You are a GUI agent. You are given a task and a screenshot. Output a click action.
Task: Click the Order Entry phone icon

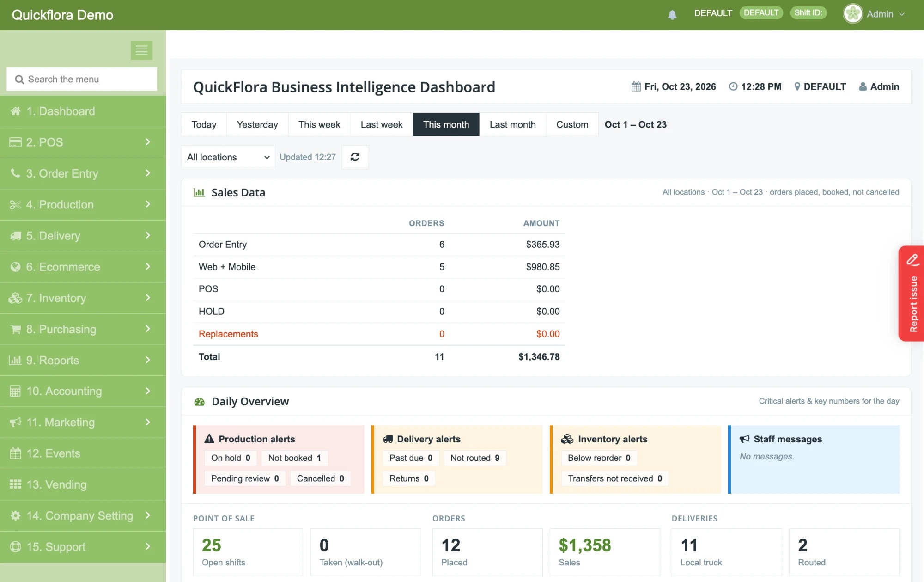[16, 173]
